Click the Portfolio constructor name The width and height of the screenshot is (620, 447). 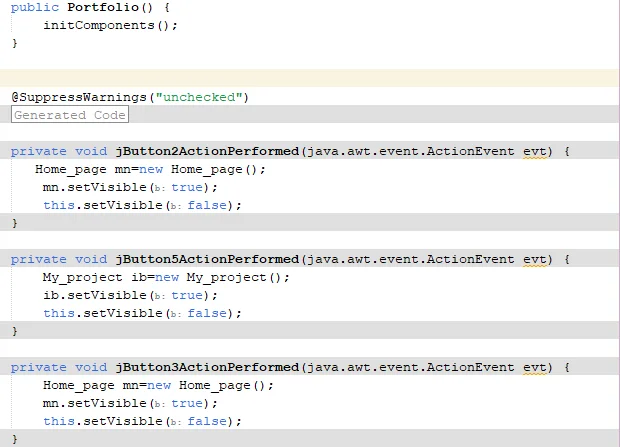[x=103, y=7]
